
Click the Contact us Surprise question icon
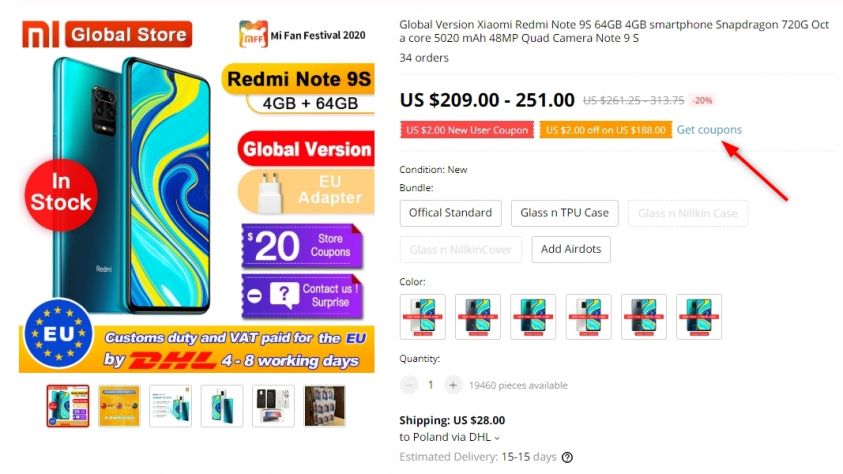(284, 296)
